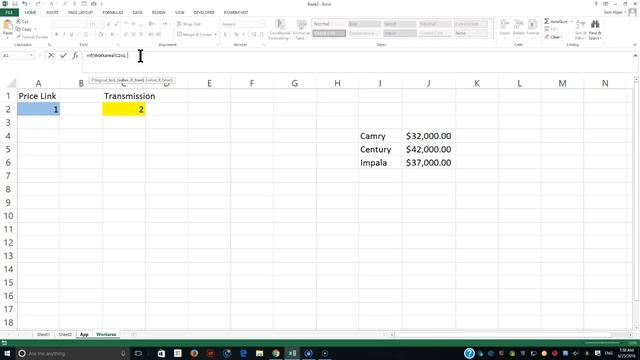Screen dimensions: 640x360
Task: Open Conditional Formatting in the ribbon
Action: 280,29
